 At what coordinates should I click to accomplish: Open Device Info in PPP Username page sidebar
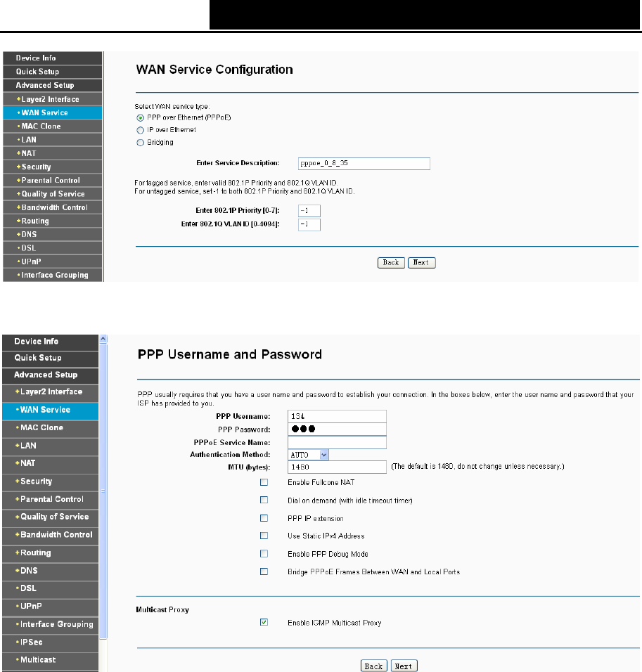pos(50,342)
